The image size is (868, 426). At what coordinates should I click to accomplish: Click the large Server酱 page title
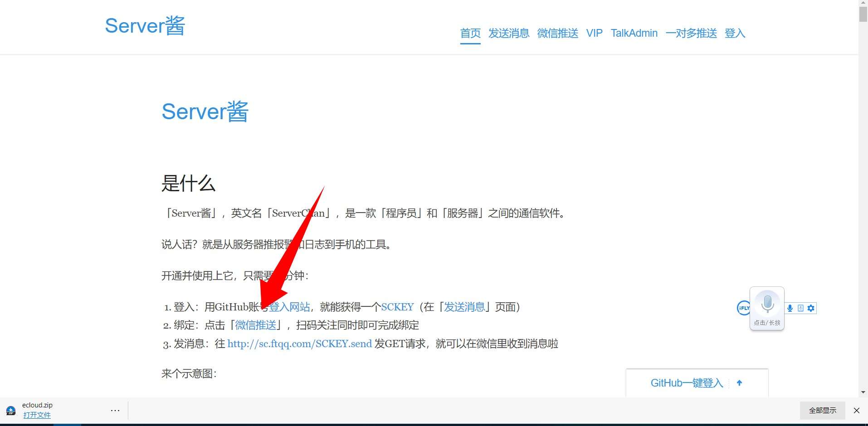205,111
